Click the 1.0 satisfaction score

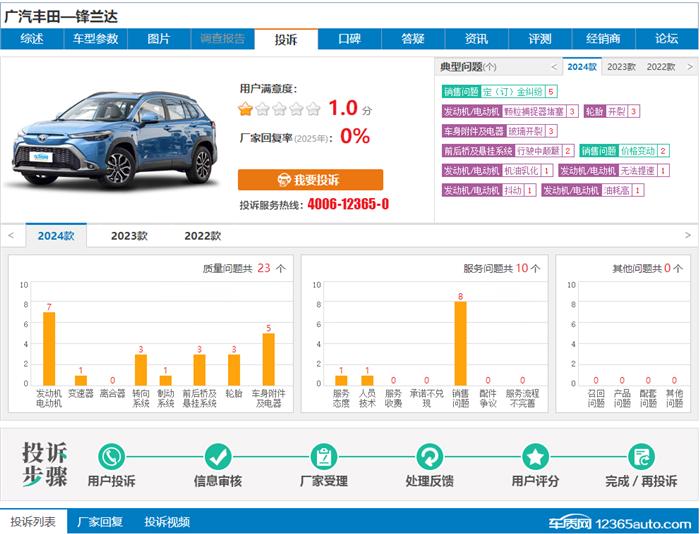(343, 108)
